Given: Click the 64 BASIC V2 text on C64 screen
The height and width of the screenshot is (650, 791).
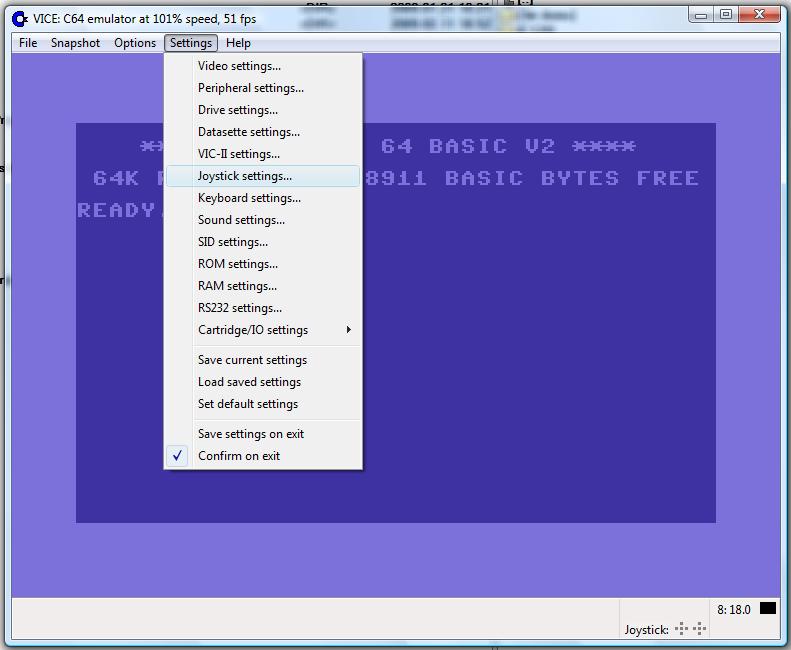Looking at the screenshot, I should click(x=468, y=146).
